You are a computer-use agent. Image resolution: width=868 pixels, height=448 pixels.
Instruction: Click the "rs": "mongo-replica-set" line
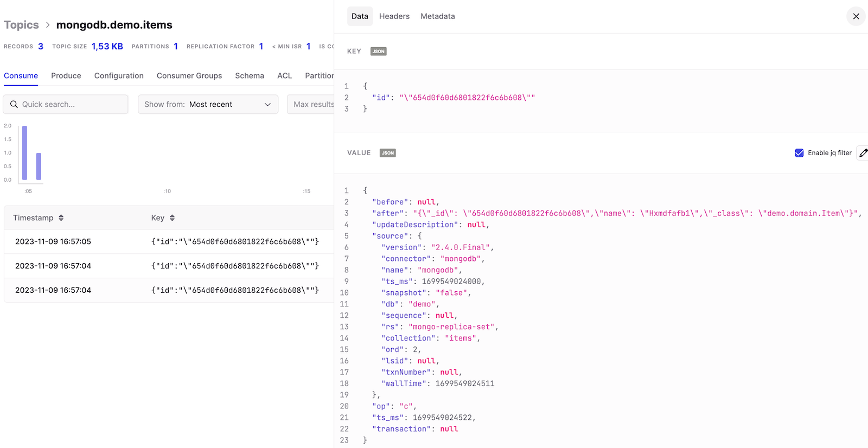click(x=439, y=327)
